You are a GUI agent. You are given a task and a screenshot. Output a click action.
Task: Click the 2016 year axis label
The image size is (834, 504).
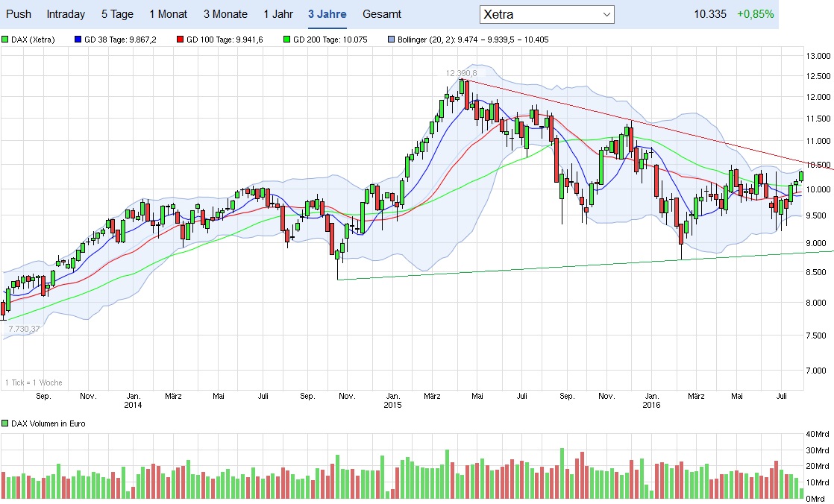(x=651, y=405)
